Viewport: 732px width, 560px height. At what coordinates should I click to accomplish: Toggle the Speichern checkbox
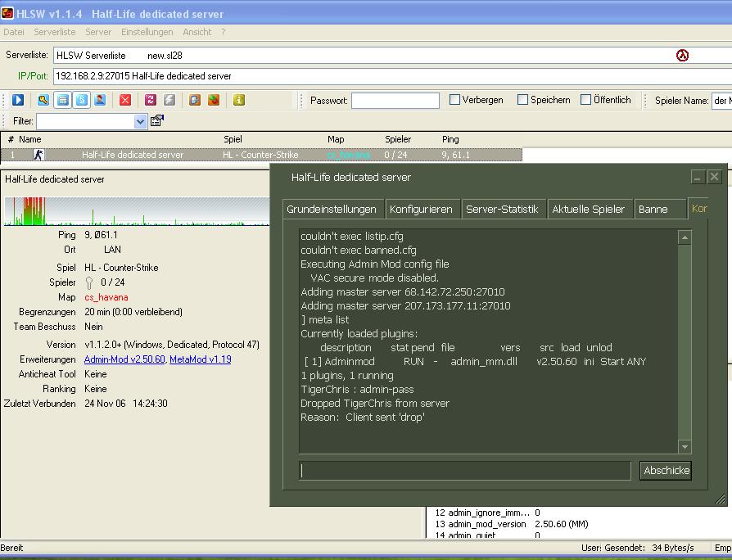[x=522, y=100]
